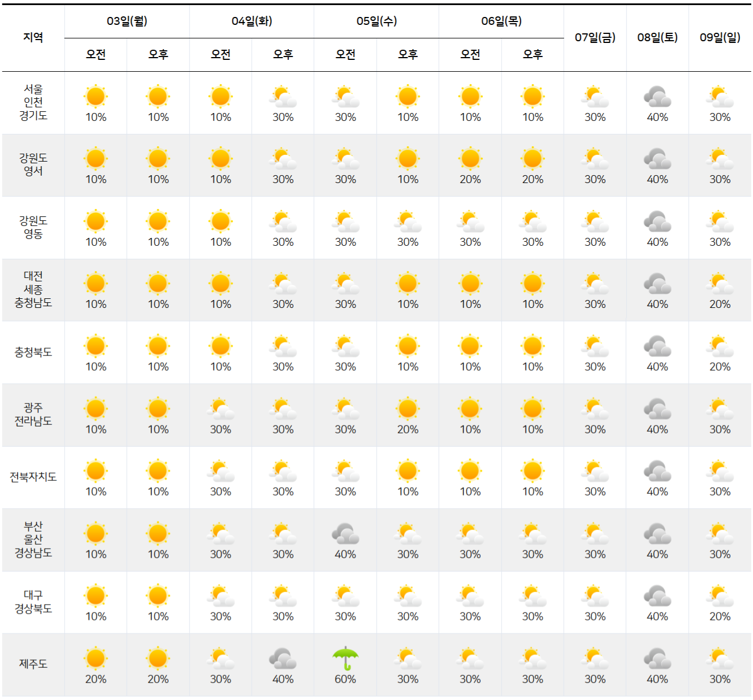Screen dimensions: 753x700
Task: Click 30% for 강원도 영동 06일 오전
Action: pos(470,242)
